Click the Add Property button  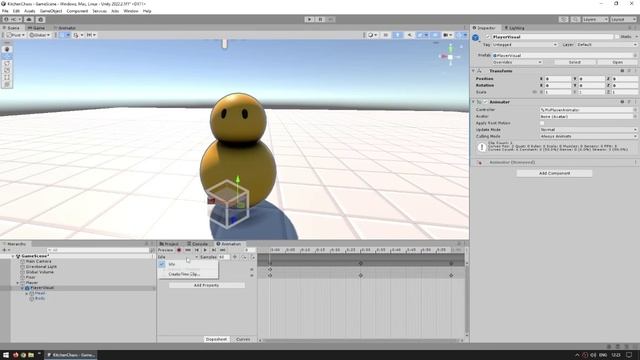[207, 285]
